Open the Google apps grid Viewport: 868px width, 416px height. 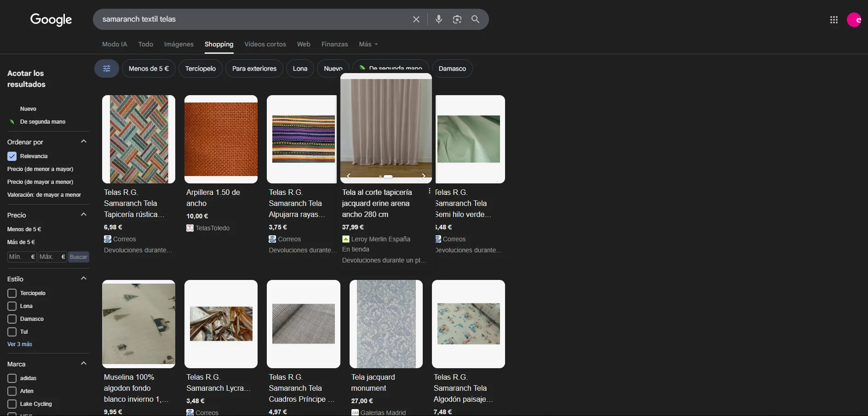click(834, 20)
